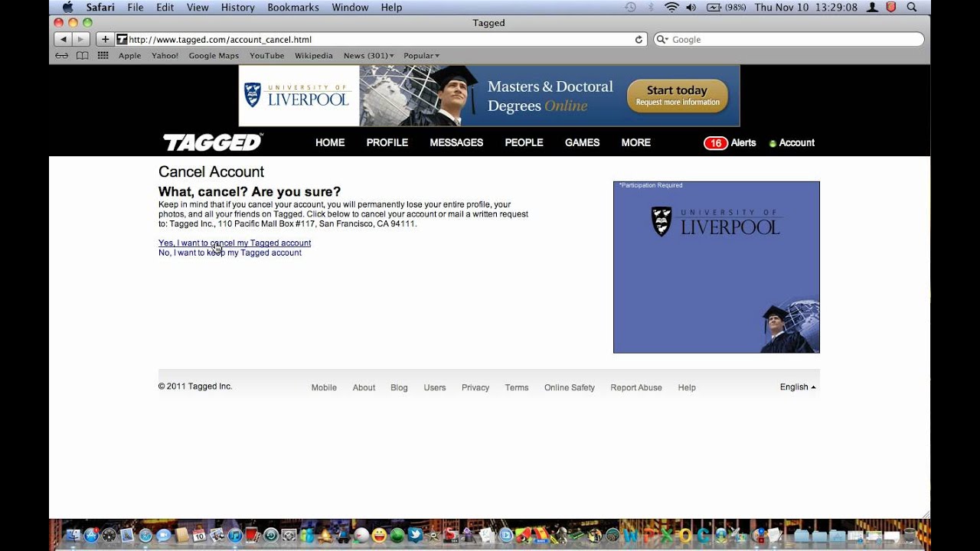The image size is (980, 551).
Task: Open MESSAGES in Tagged navigation
Action: (x=456, y=143)
